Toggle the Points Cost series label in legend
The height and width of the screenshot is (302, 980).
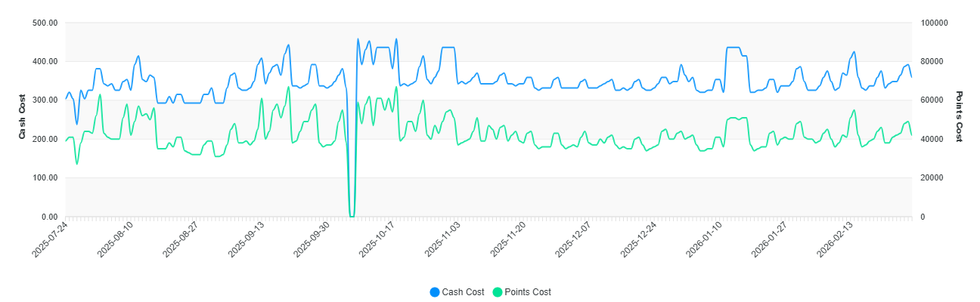[x=528, y=292]
